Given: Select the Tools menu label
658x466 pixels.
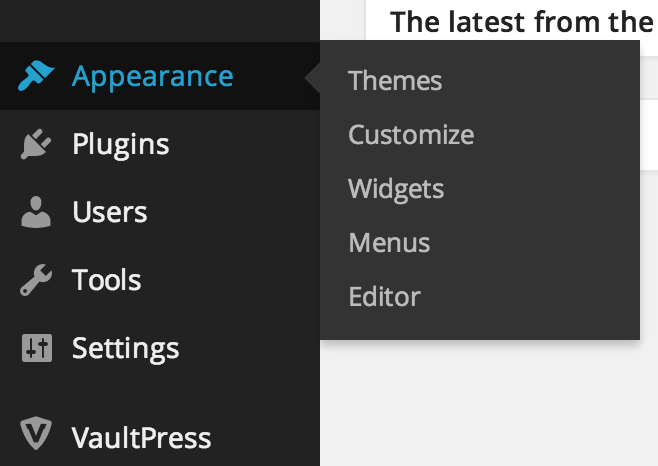Looking at the screenshot, I should [x=107, y=280].
